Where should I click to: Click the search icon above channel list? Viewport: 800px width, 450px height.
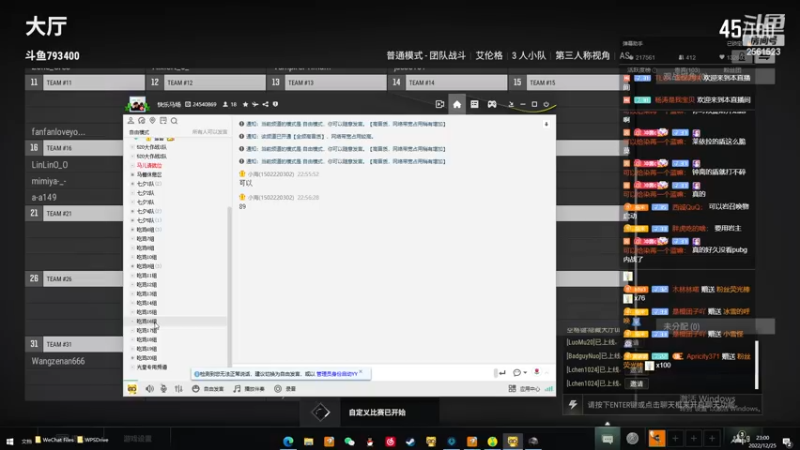point(174,121)
